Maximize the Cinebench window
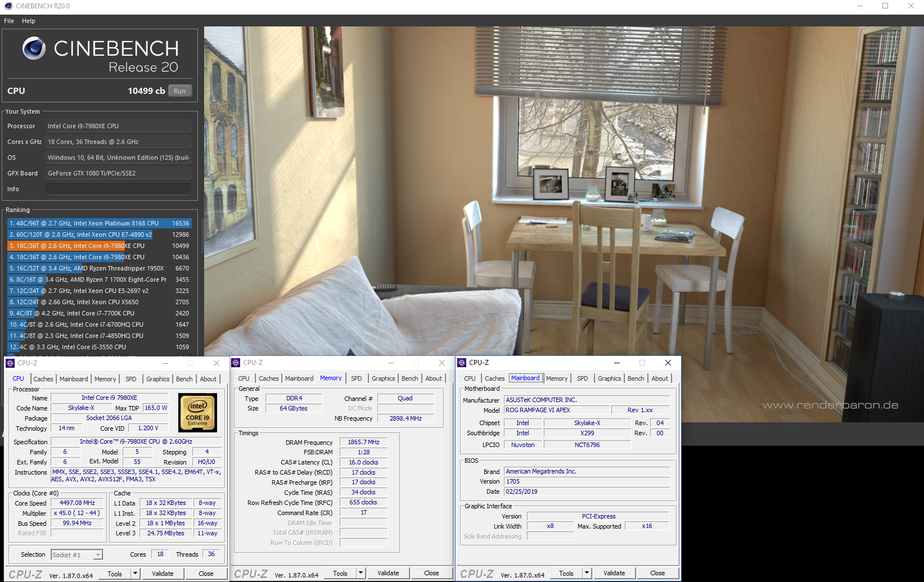The image size is (924, 582). click(x=885, y=6)
